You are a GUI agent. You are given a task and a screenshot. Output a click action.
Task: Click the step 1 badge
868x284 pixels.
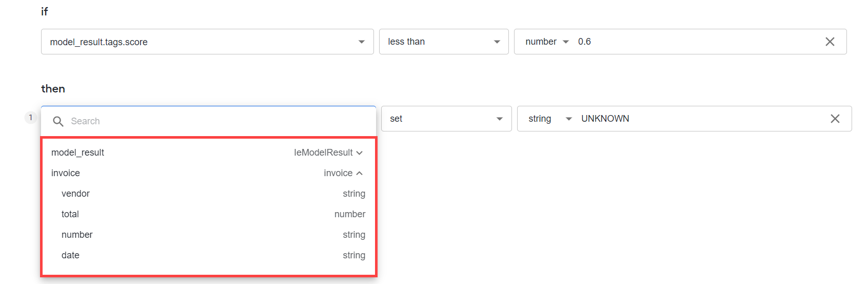click(30, 118)
